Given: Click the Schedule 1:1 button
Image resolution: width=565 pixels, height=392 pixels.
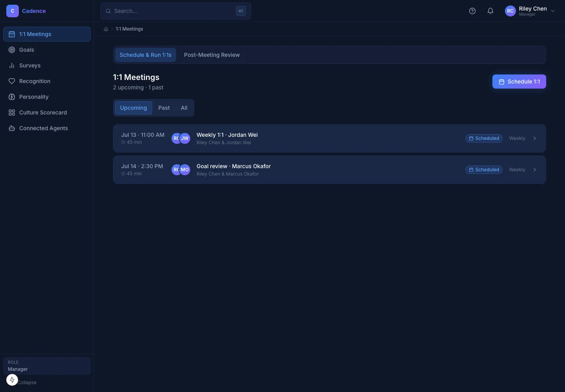Looking at the screenshot, I should coord(519,82).
